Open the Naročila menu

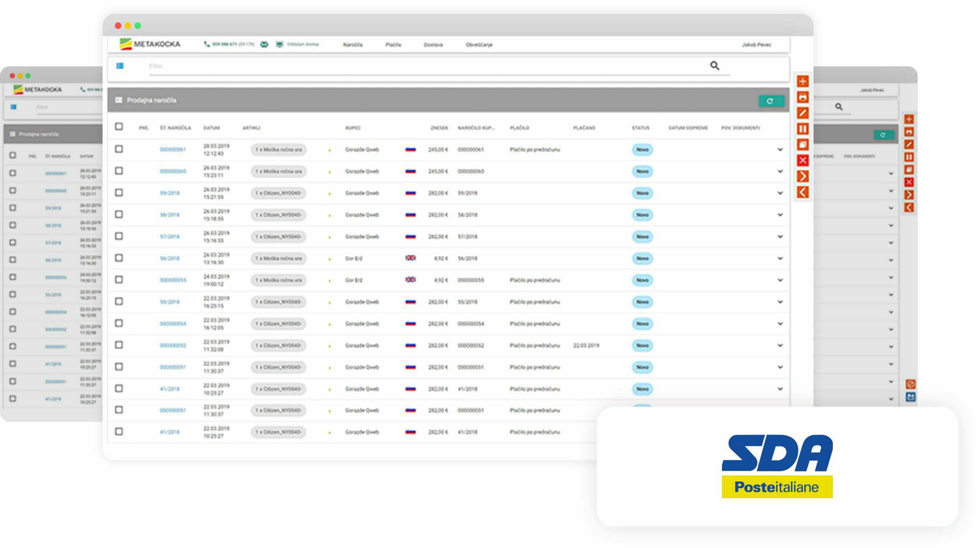point(353,45)
